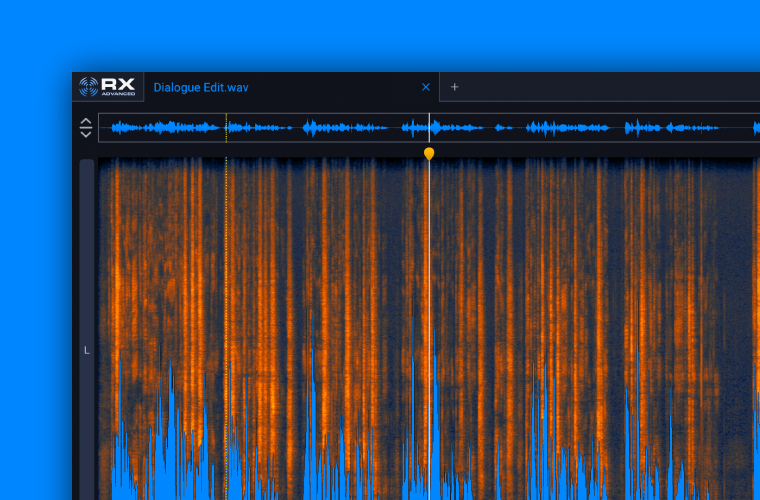Screen dimensions: 760x500
Task: Select the L channel label
Action: 86,350
